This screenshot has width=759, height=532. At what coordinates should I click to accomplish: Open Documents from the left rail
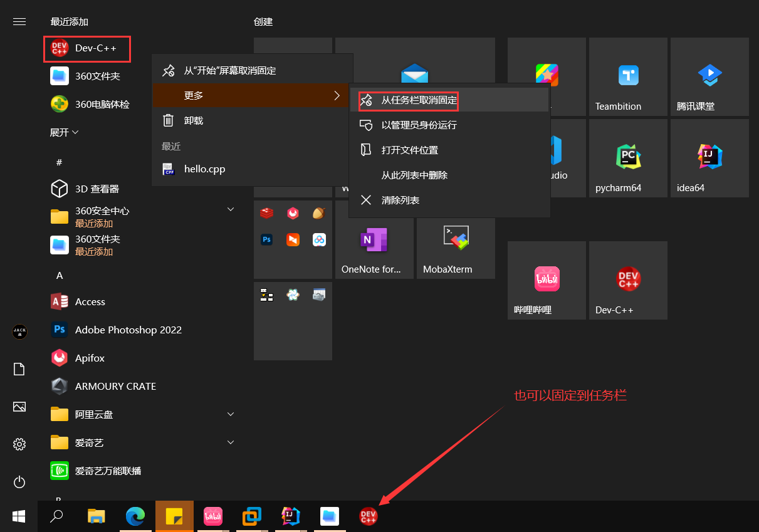[x=19, y=369]
